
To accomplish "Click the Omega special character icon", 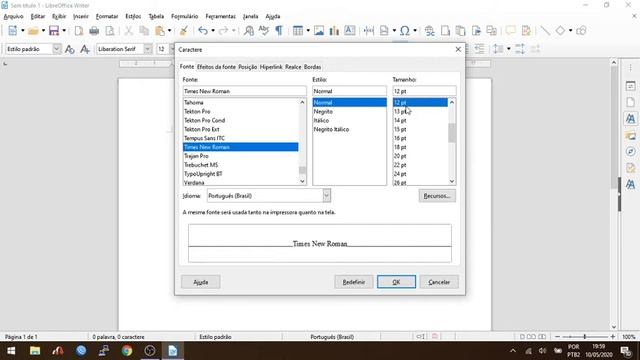I will pos(404,31).
